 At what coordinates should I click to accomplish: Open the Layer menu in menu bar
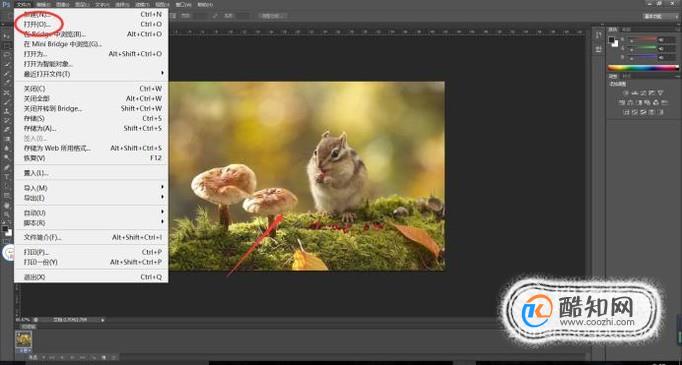pyautogui.click(x=82, y=5)
